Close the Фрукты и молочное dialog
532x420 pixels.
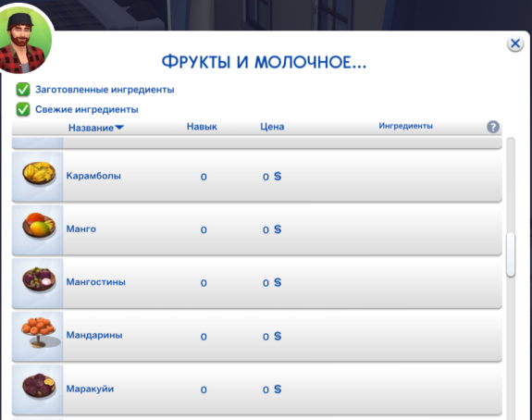(515, 43)
